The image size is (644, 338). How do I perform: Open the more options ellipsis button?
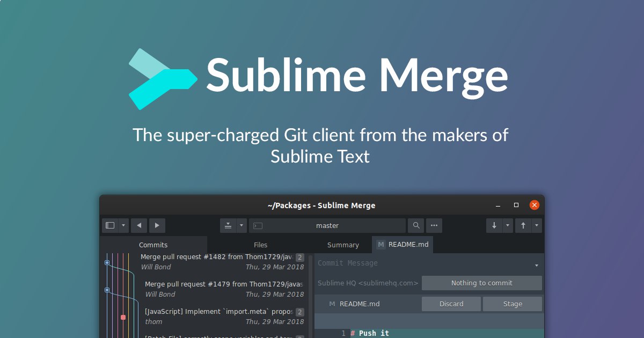point(434,225)
